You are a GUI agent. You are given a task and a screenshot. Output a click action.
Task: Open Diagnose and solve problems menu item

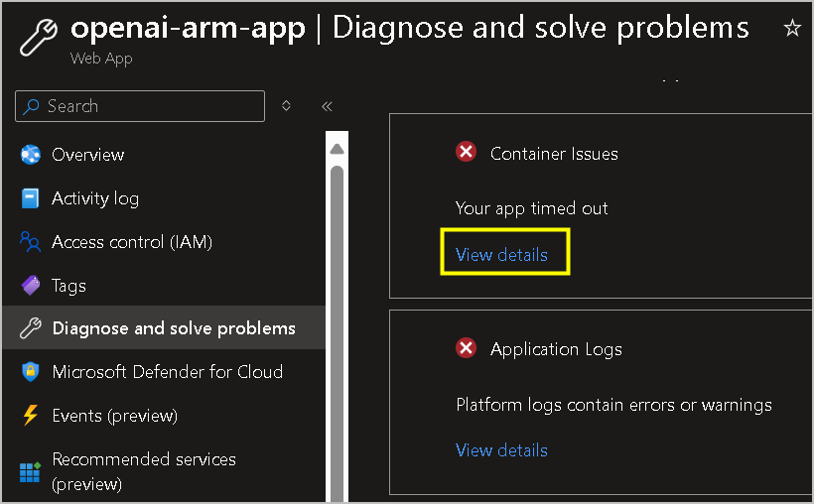[x=174, y=328]
